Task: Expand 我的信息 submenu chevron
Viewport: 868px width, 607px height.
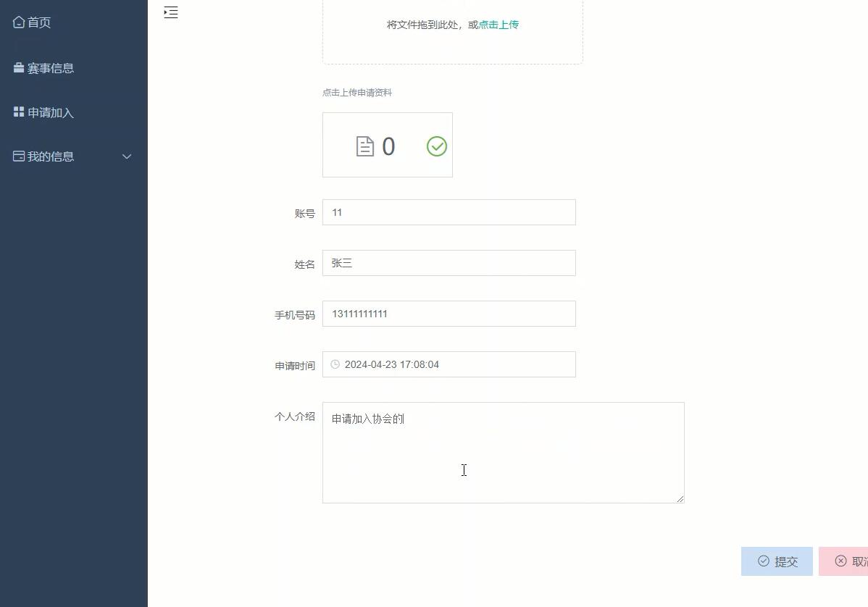Action: 127,156
